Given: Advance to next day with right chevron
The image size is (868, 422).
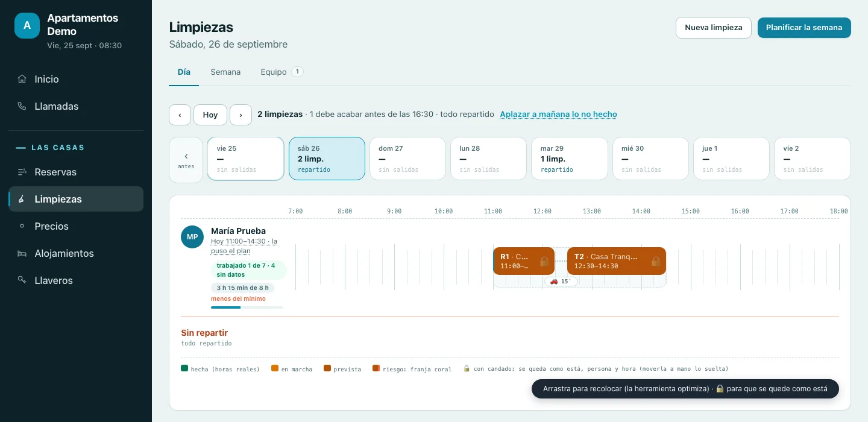Looking at the screenshot, I should point(241,115).
